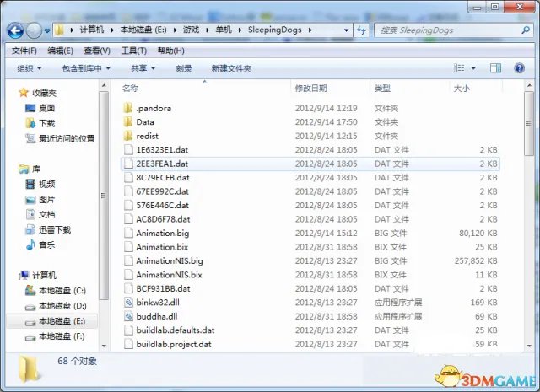Screen dimensions: 540x392
Task: Click the navigation pane scroll down arrow
Action: click(x=104, y=346)
